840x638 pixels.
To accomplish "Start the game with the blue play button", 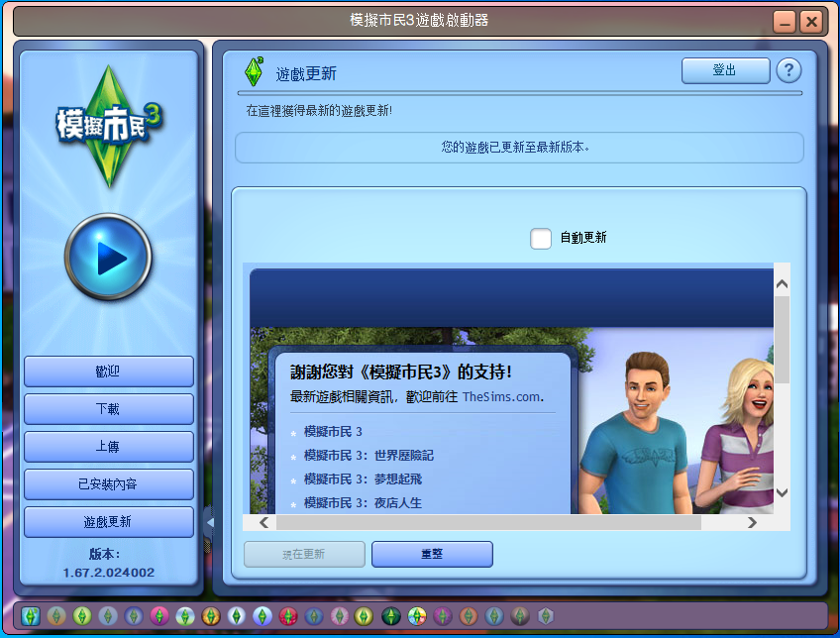I will point(108,258).
